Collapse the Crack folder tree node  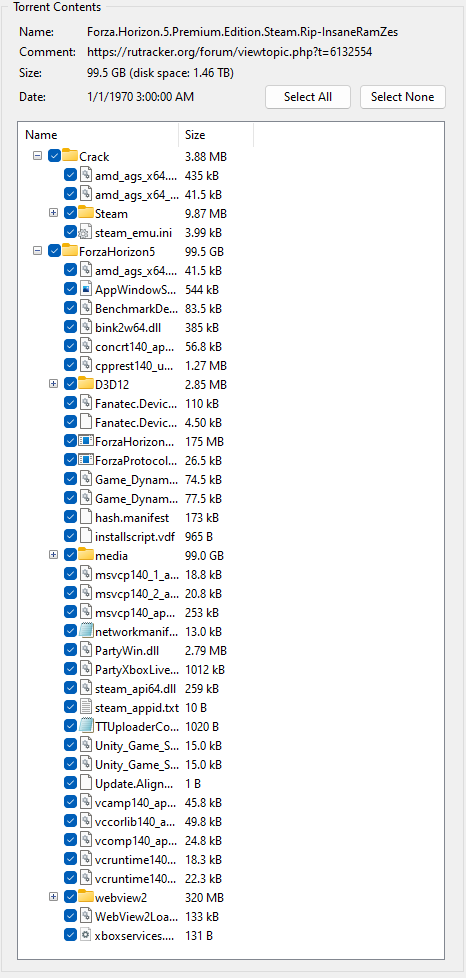37,155
